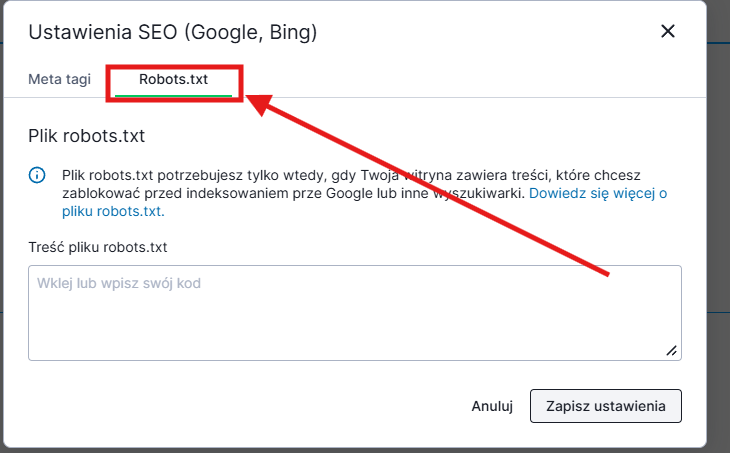Screen dimensions: 730x453
Task: Click the blue info circle icon
Action: point(37,176)
